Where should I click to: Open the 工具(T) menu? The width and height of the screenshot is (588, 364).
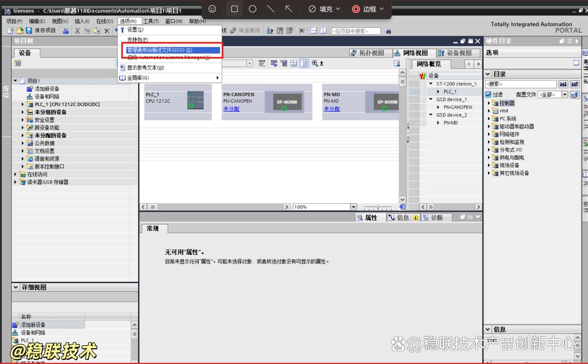pyautogui.click(x=151, y=21)
